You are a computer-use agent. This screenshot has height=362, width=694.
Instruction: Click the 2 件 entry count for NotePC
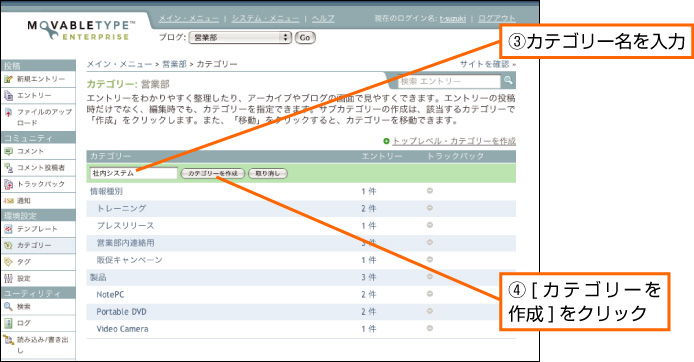point(369,295)
